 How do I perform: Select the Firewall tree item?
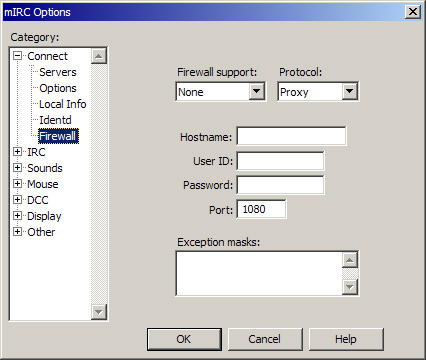(58, 136)
